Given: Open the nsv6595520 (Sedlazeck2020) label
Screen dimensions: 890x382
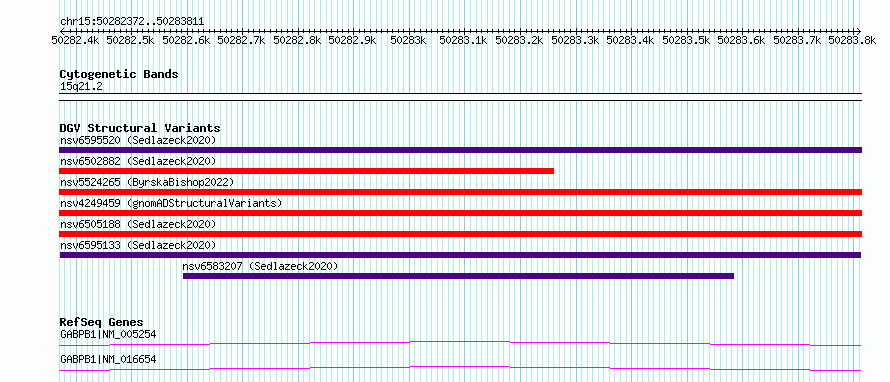Looking at the screenshot, I should (138, 140).
